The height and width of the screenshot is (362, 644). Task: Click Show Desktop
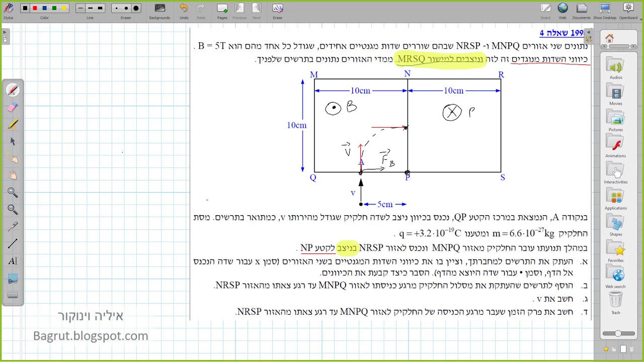[x=605, y=11]
